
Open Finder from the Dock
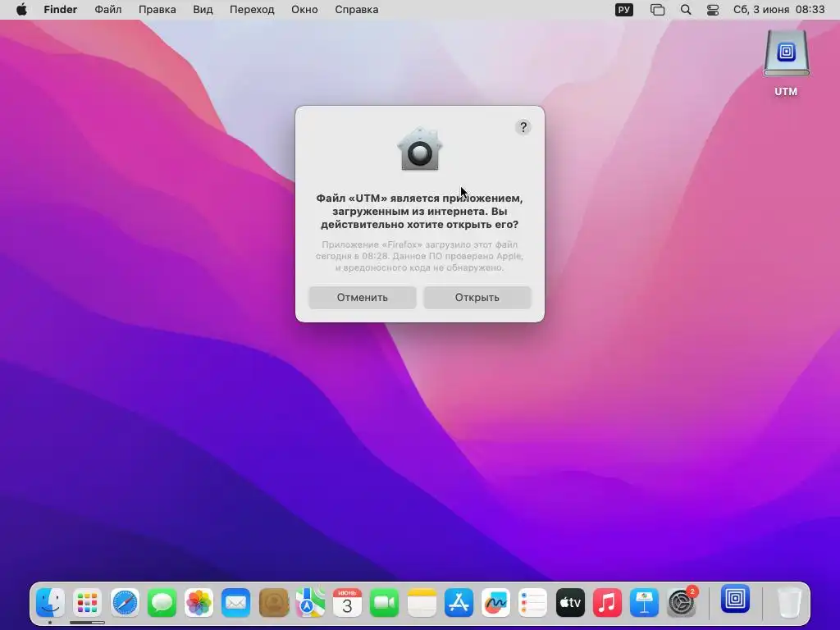(50, 603)
